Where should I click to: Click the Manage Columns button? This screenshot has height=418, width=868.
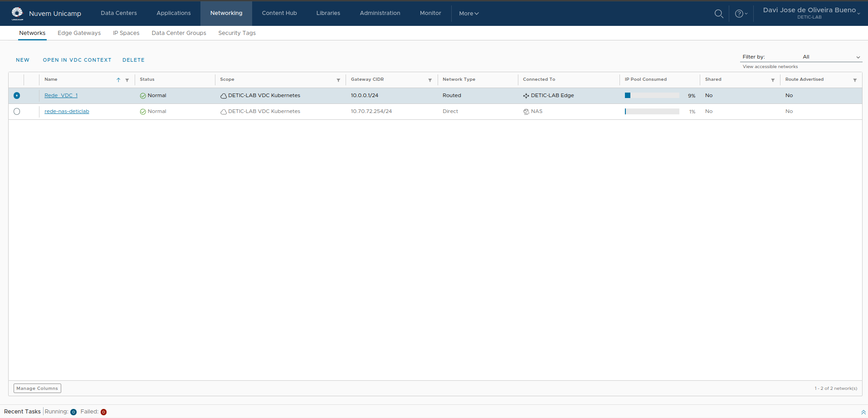coord(37,388)
